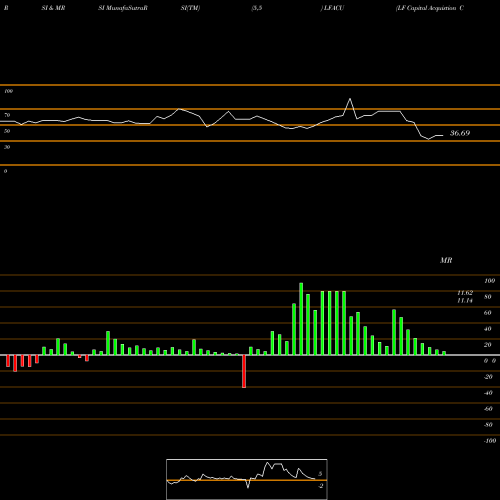Click the "SI MunafaSutraR" header text
The image size is (500, 500).
click(123, 8)
